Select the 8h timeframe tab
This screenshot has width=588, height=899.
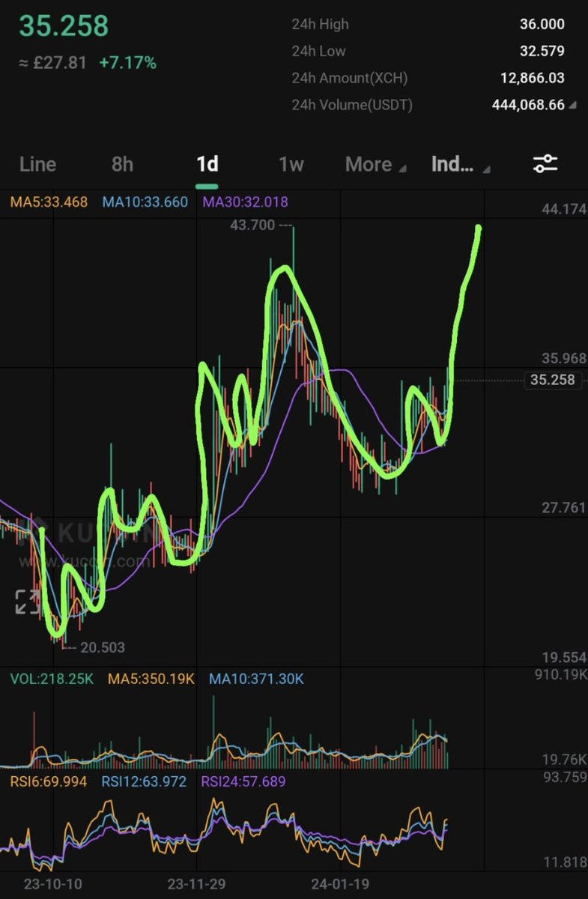(x=122, y=164)
